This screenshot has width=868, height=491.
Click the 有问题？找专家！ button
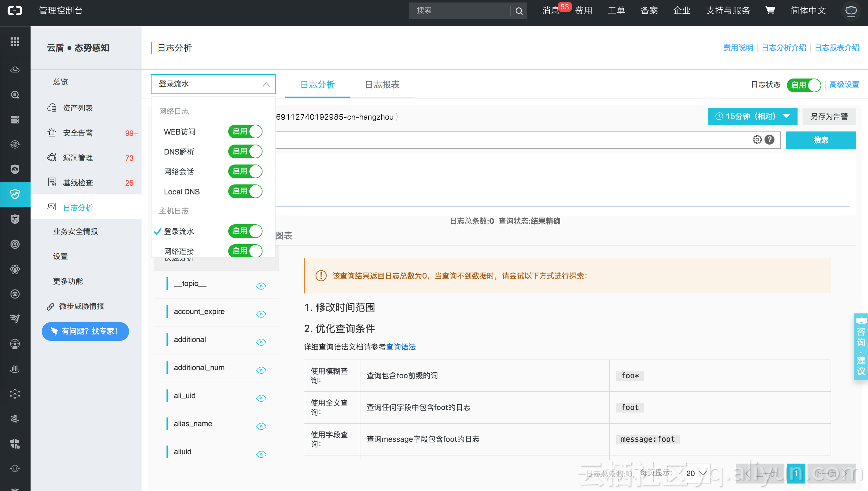click(85, 331)
